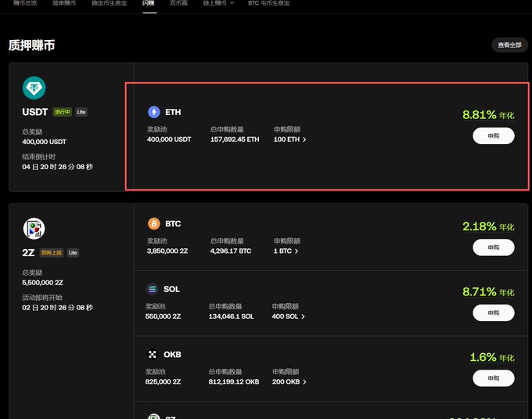Click the 2Z project name
Viewport: 532px width, 419px height.
[28, 253]
